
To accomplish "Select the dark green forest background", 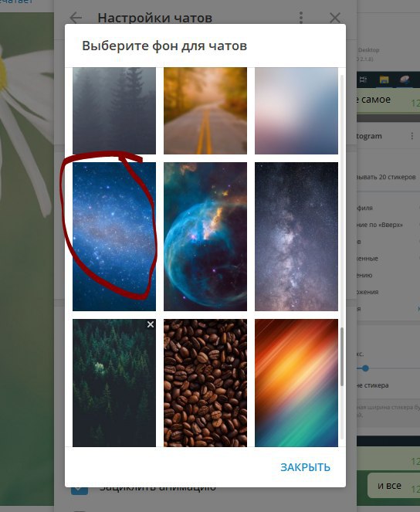I will click(114, 383).
